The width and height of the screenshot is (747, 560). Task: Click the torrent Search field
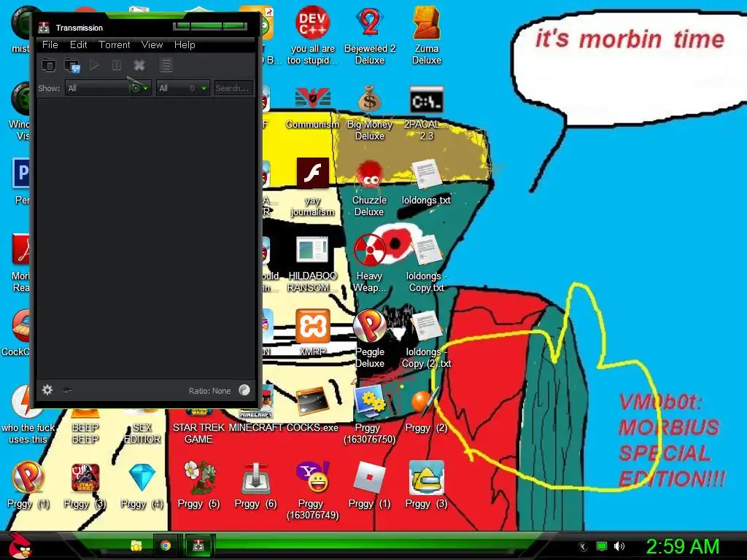click(x=234, y=88)
